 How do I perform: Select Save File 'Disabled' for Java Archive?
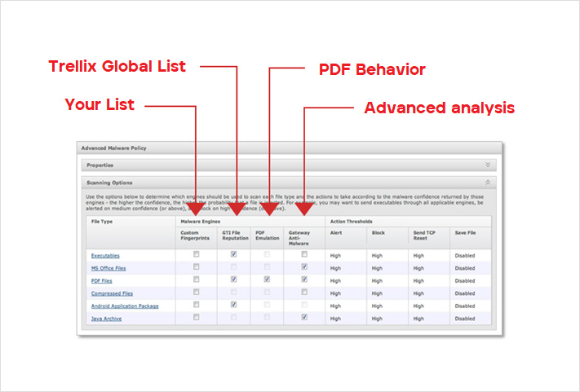pos(465,319)
